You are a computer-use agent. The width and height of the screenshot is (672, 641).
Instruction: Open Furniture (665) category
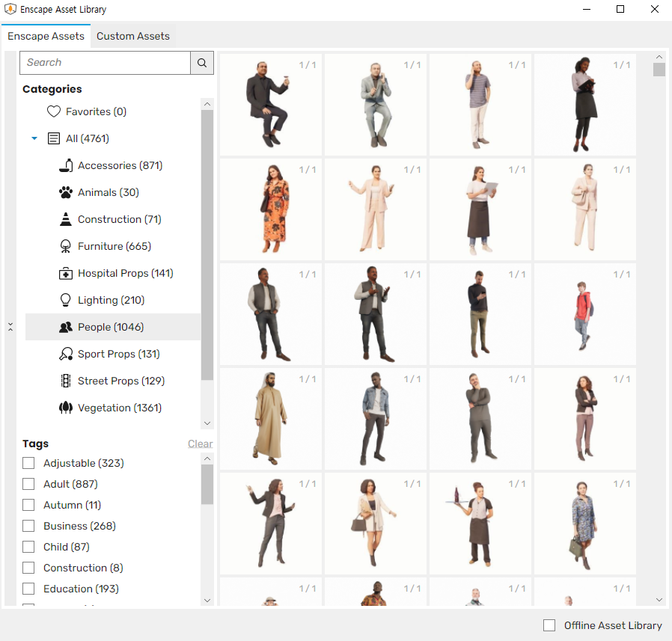coord(114,246)
